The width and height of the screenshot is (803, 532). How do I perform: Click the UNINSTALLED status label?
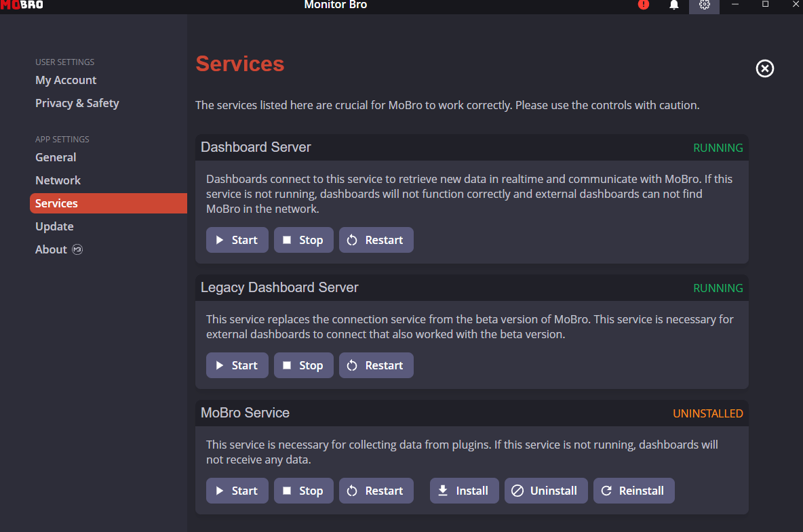(708, 413)
